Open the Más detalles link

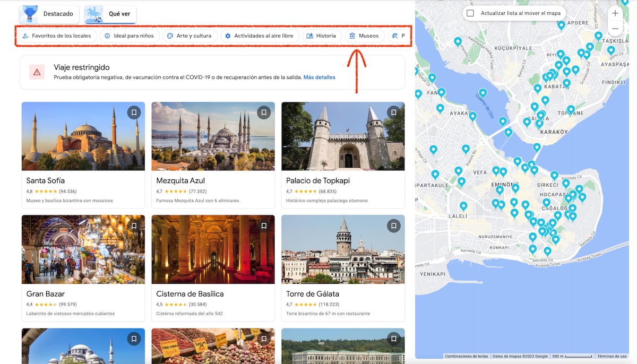point(320,77)
